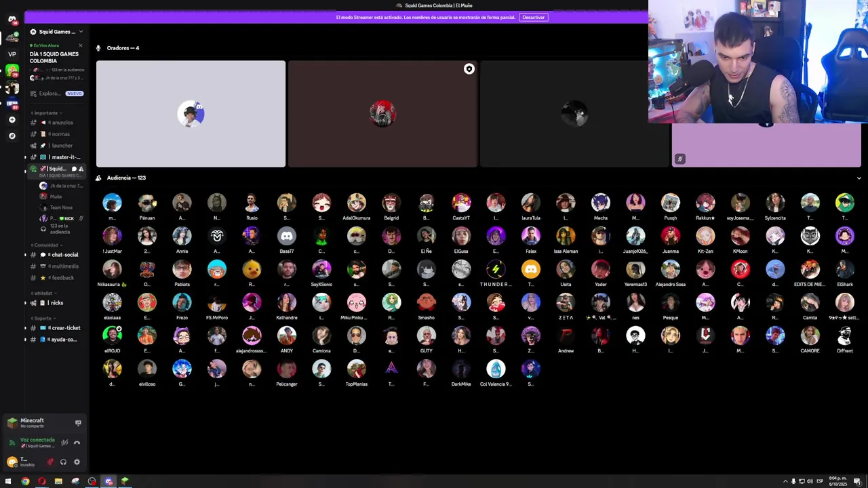Open audience member THUNDER avatar
868x488 pixels.
pos(496,270)
